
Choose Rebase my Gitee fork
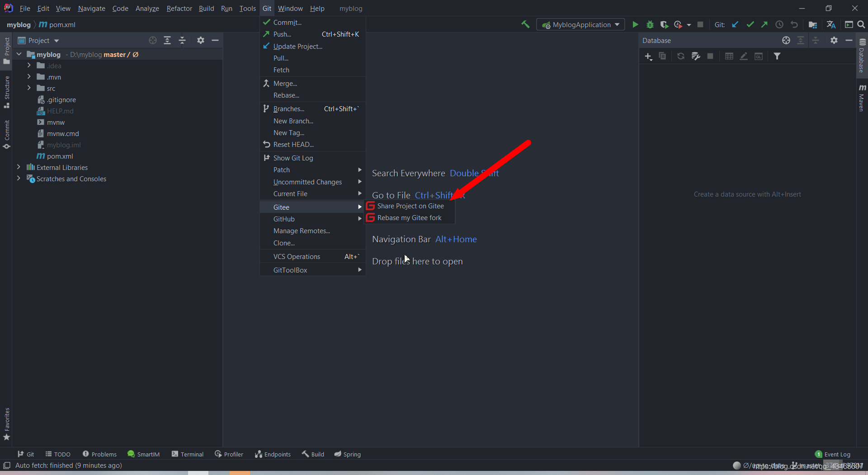click(410, 218)
